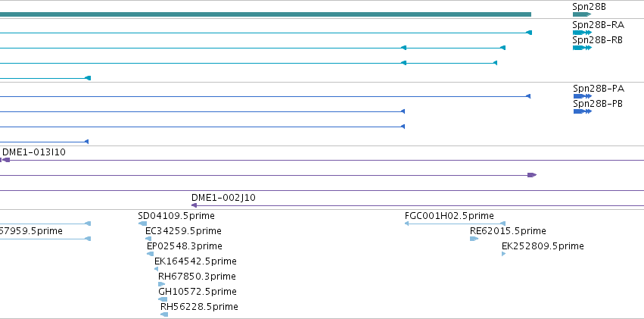Select the long teal gene span bar
This screenshot has width=644, height=319.
coord(266,14)
